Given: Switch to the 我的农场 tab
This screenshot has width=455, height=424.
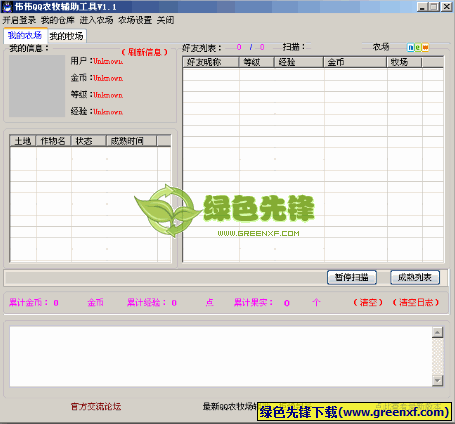Looking at the screenshot, I should [25, 35].
